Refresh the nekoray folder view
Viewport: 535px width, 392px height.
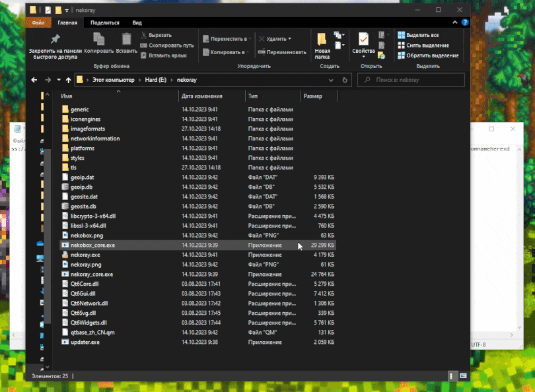coord(345,80)
